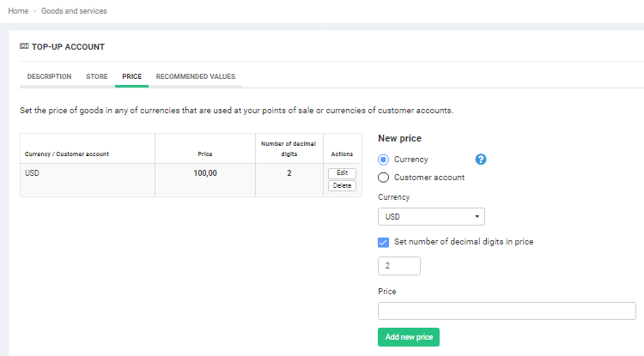The width and height of the screenshot is (644, 356).
Task: Select the Customer account radio option
Action: [384, 178]
